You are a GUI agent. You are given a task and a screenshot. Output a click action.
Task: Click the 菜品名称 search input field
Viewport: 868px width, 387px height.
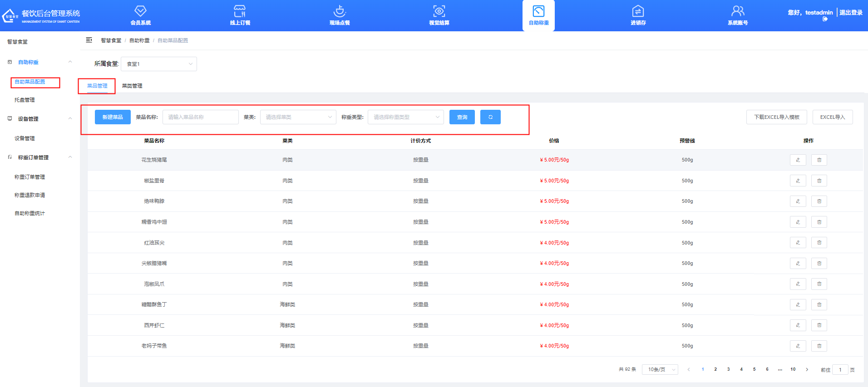point(200,117)
